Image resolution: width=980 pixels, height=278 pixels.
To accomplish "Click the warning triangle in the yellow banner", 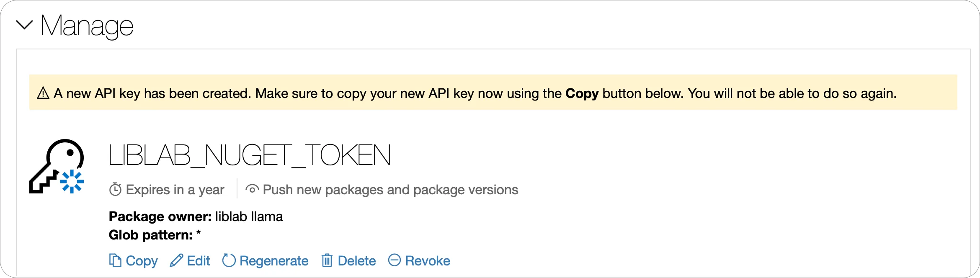I will tap(42, 93).
